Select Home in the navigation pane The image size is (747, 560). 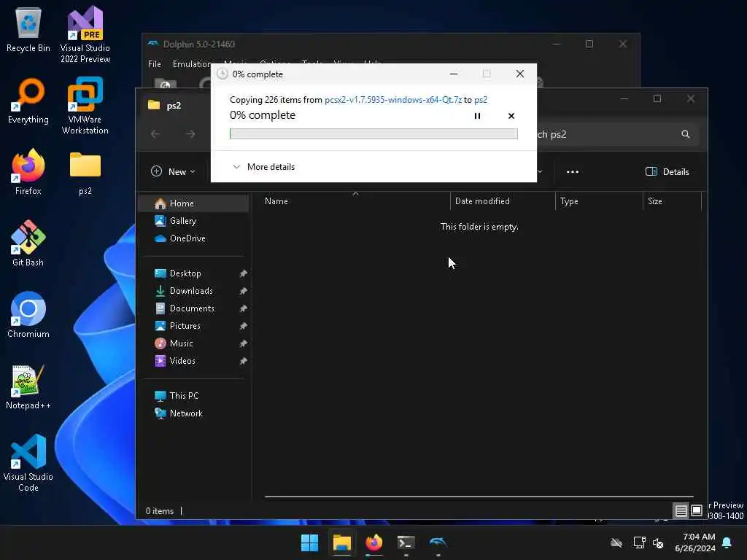click(x=193, y=203)
